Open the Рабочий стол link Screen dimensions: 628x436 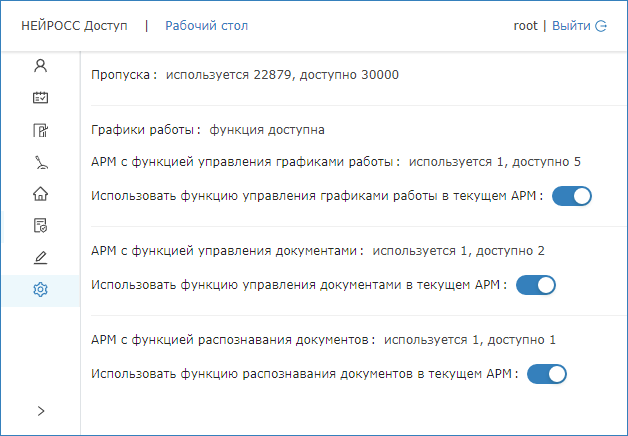click(206, 26)
